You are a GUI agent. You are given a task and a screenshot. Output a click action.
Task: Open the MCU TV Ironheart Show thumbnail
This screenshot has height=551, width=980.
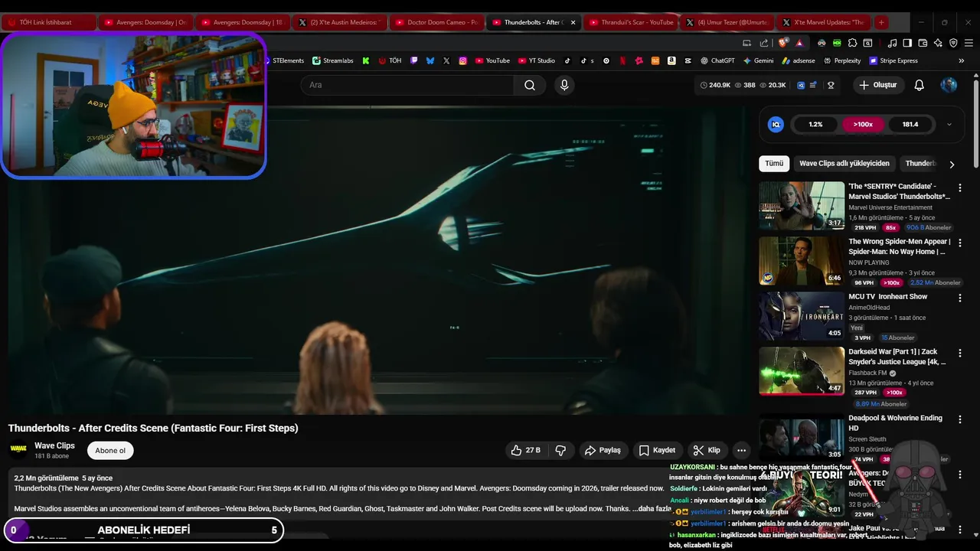point(802,316)
